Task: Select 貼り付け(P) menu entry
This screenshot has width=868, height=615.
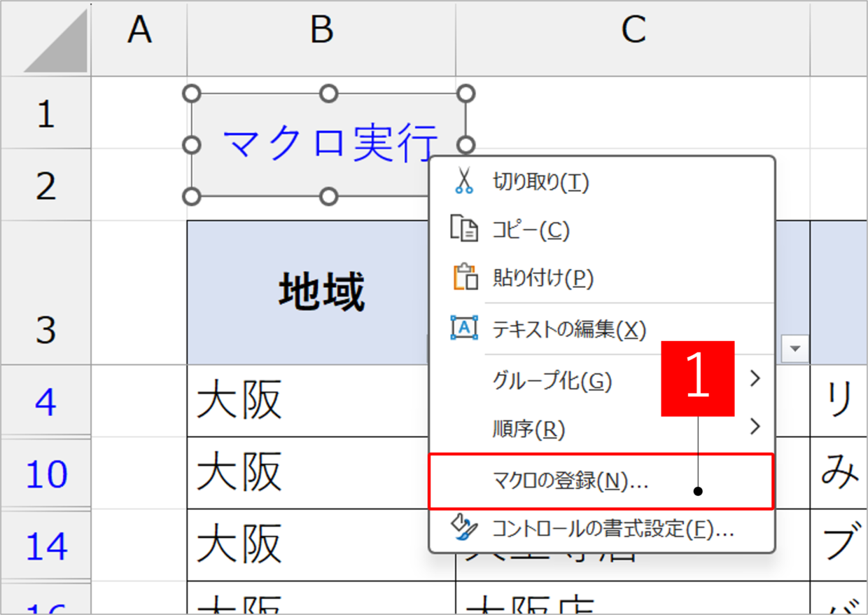Action: [x=602, y=278]
